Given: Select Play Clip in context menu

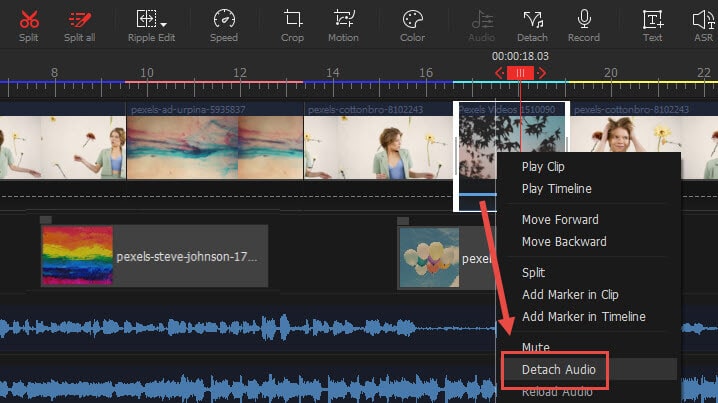Looking at the screenshot, I should pyautogui.click(x=543, y=167).
